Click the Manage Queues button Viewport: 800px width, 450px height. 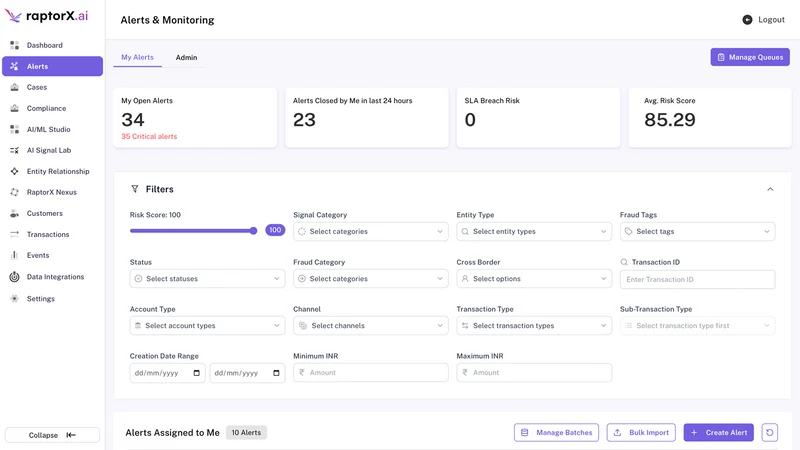point(750,57)
